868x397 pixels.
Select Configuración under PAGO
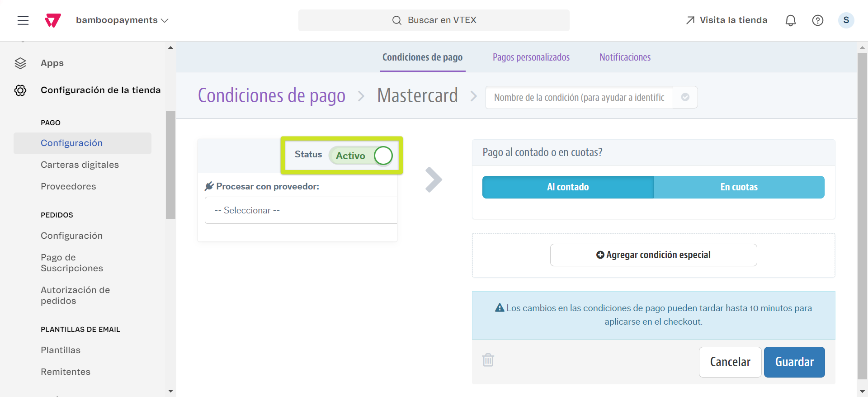(82, 143)
